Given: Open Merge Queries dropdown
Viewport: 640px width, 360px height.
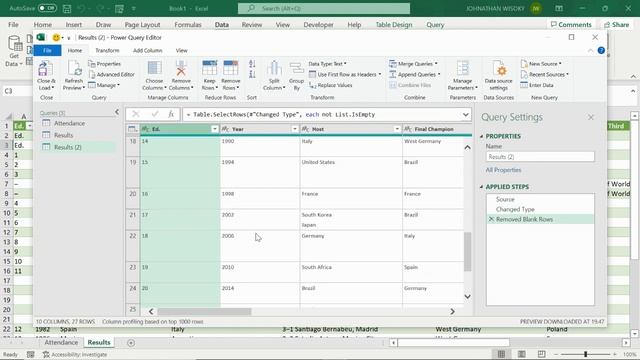Looking at the screenshot, I should [413, 64].
